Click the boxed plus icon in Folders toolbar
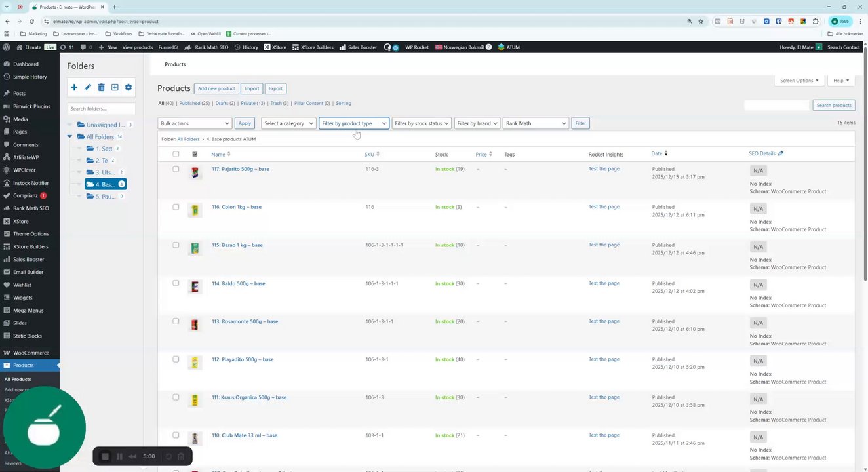The height and width of the screenshot is (472, 868). (115, 87)
